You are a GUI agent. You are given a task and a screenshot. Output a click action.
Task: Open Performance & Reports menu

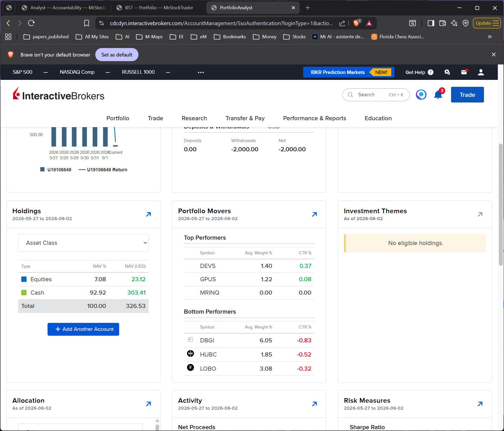[x=314, y=118]
